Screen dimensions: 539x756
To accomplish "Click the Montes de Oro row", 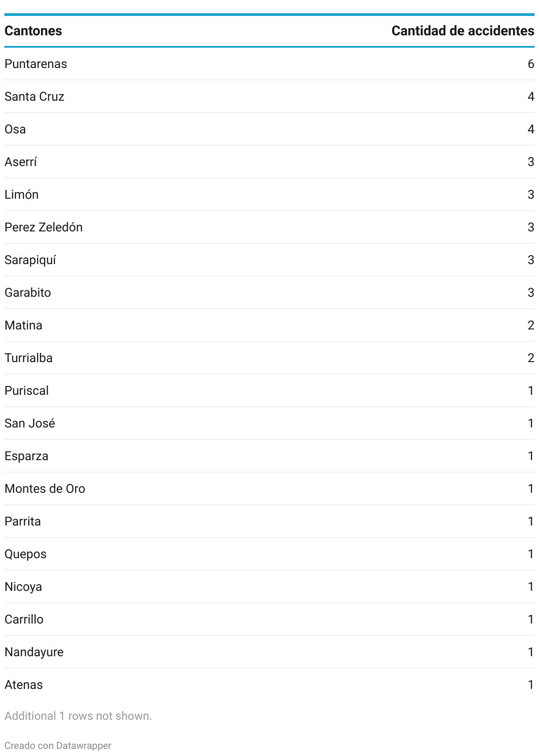I will 269,489.
